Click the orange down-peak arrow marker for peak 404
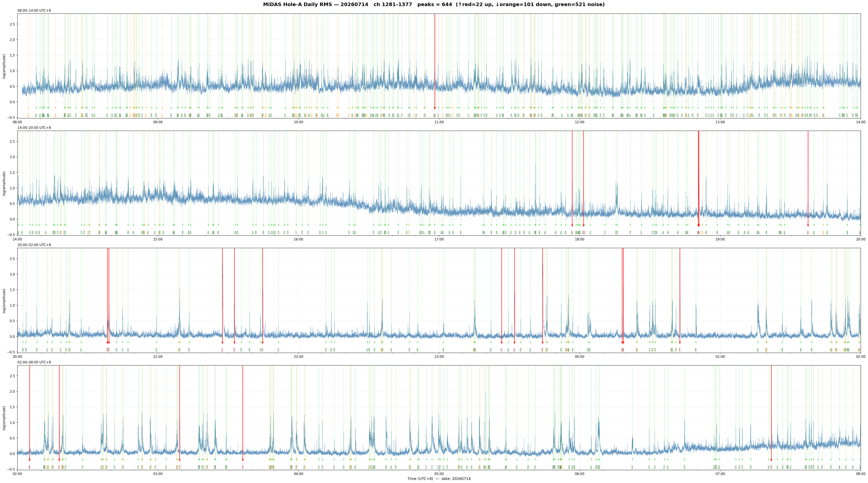 (823, 225)
